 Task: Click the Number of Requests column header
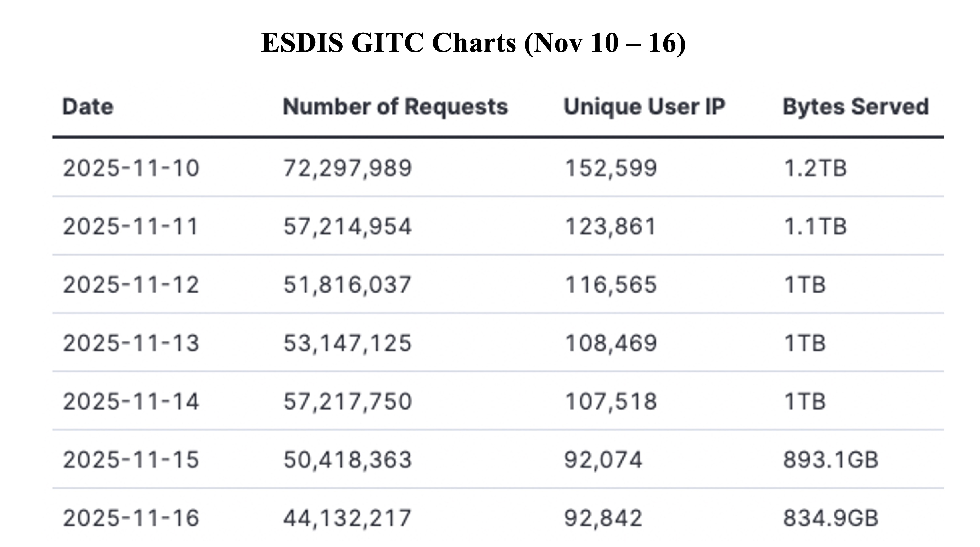click(395, 106)
